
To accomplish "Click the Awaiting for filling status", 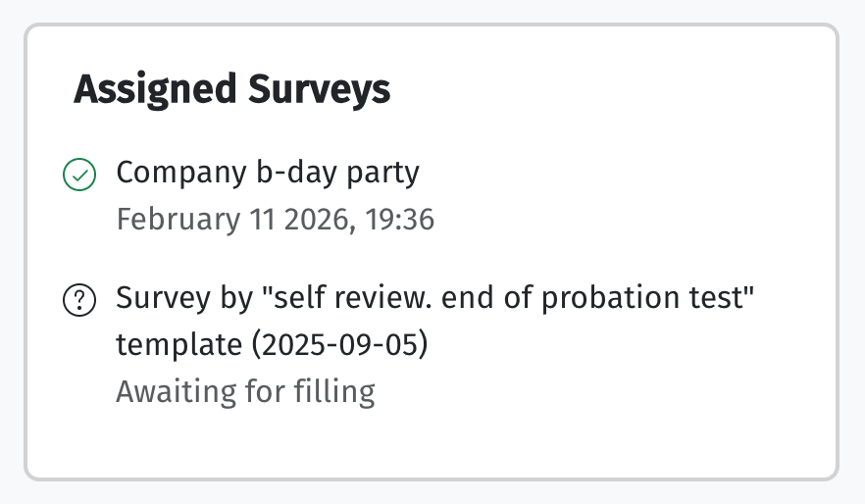I will pyautogui.click(x=245, y=392).
